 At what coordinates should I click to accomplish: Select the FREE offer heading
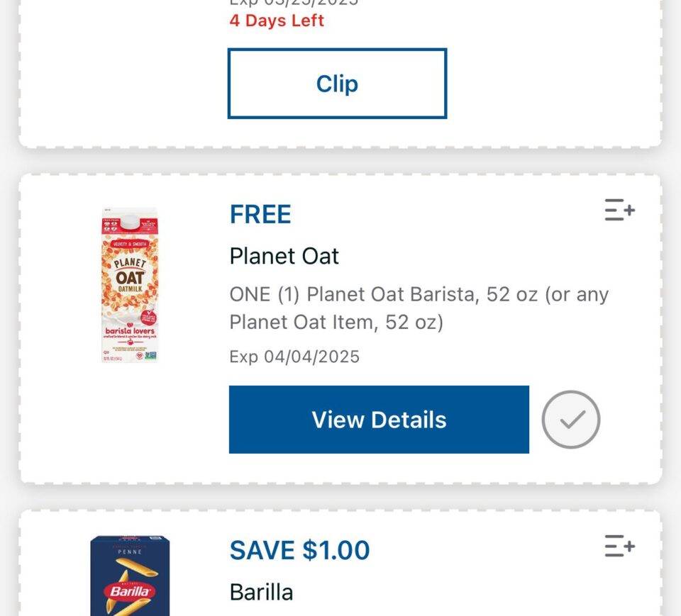(260, 214)
